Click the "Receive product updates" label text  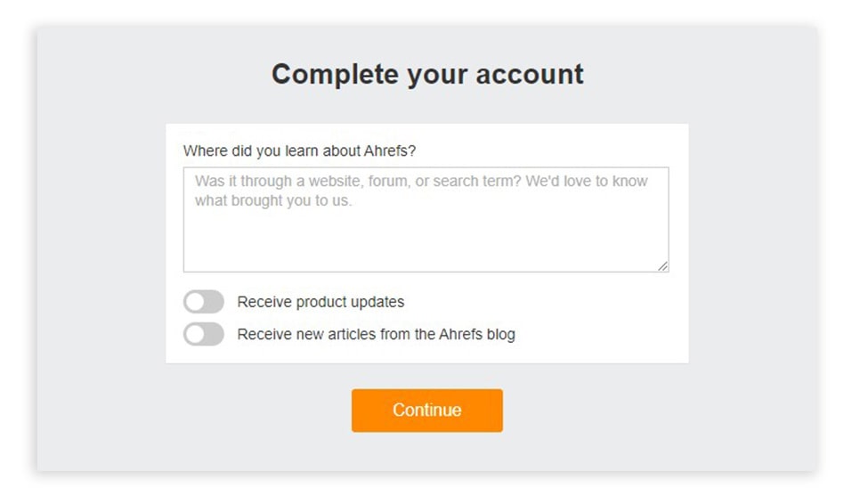click(320, 302)
